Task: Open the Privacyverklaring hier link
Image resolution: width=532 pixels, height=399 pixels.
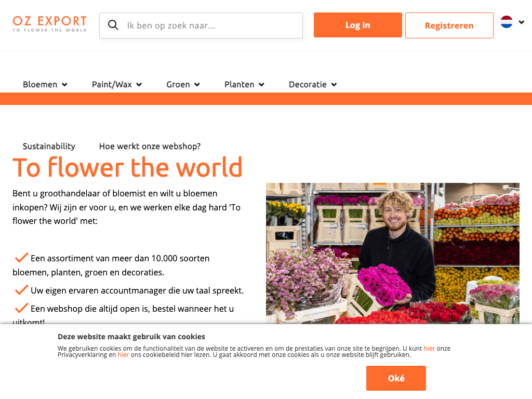Action: (429, 349)
